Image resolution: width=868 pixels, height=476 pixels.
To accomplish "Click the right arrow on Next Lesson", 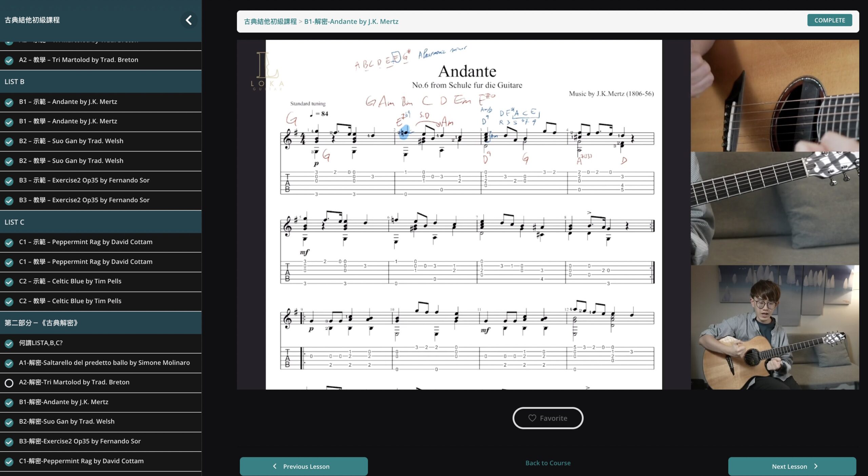I will (x=815, y=466).
